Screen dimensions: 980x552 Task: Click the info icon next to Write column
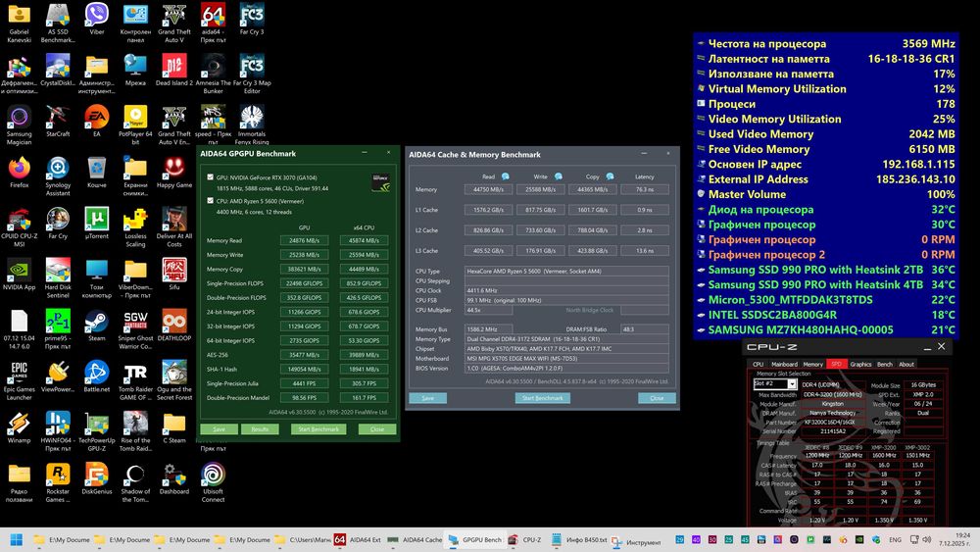(559, 176)
